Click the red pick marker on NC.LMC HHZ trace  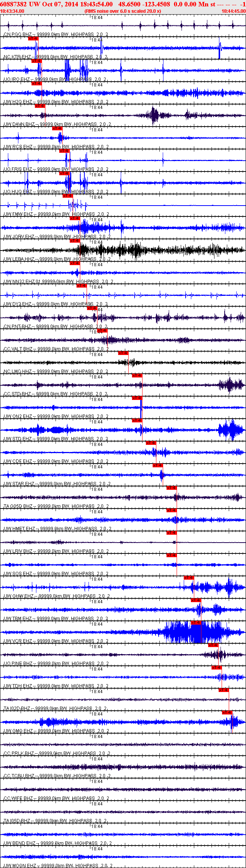coord(123,353)
